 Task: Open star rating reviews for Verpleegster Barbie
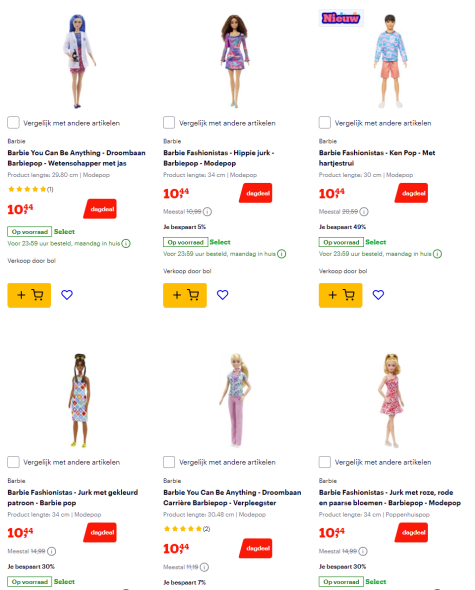[187, 529]
